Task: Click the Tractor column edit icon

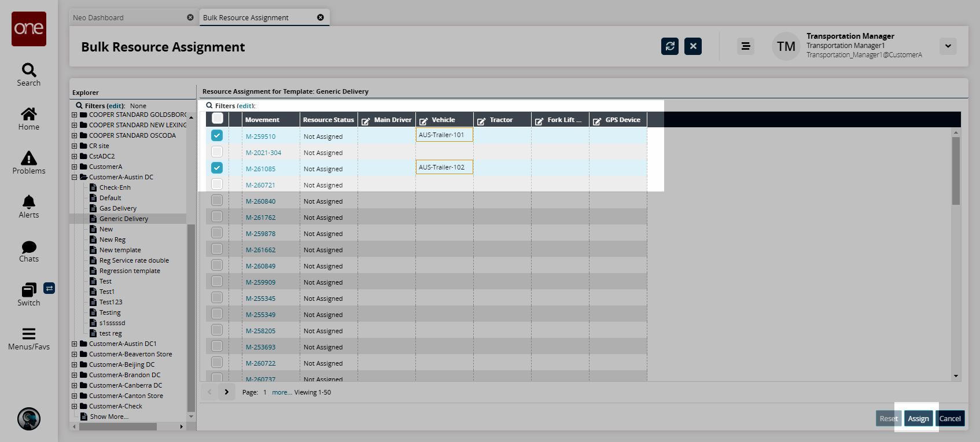Action: (481, 121)
